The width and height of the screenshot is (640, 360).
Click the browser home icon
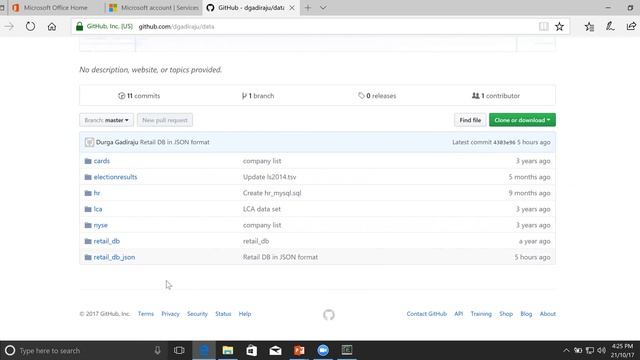pyautogui.click(x=52, y=27)
